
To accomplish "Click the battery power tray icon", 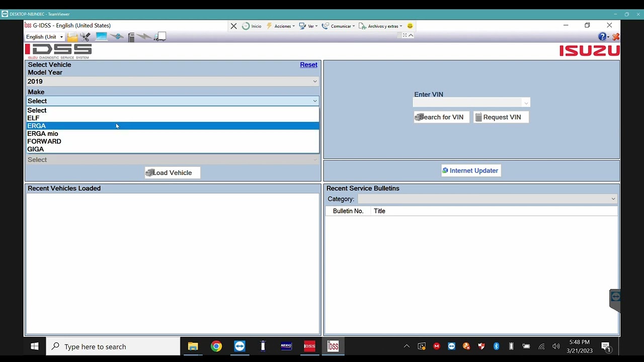I will click(x=526, y=346).
